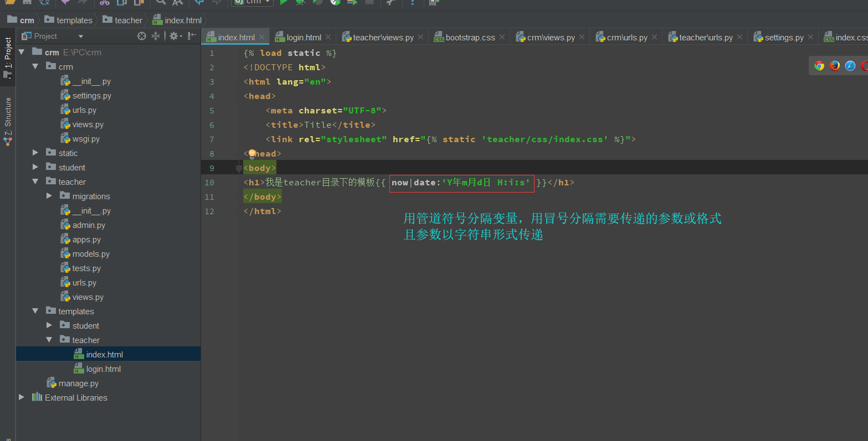
Task: Close the crm\views.py tab
Action: tap(582, 37)
